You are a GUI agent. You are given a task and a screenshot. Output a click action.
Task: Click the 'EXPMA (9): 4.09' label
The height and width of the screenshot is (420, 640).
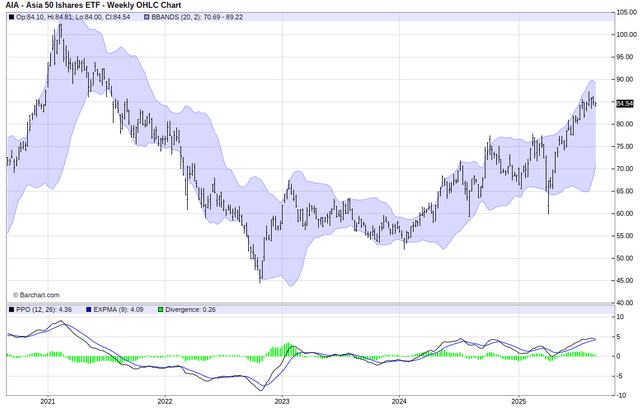click(118, 310)
